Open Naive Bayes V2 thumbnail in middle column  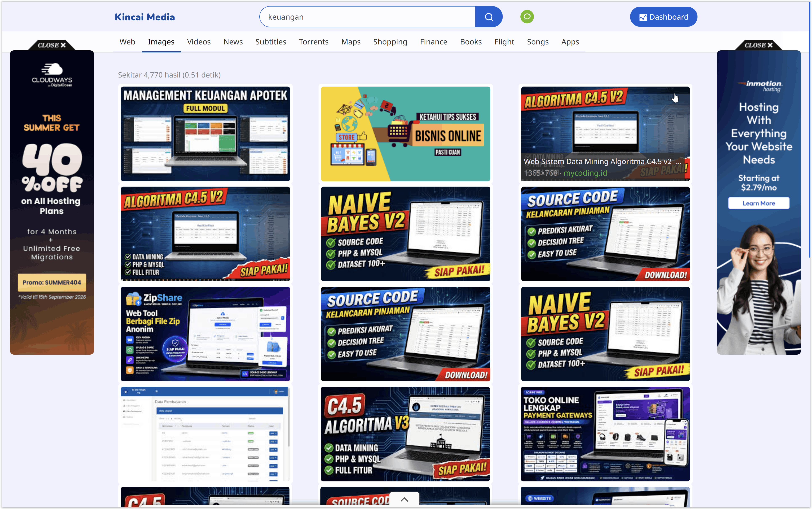point(405,234)
